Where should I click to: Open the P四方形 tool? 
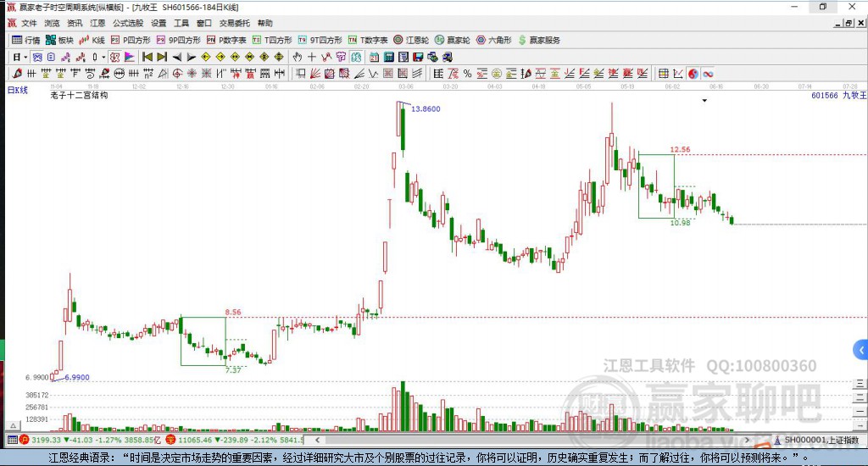click(131, 40)
